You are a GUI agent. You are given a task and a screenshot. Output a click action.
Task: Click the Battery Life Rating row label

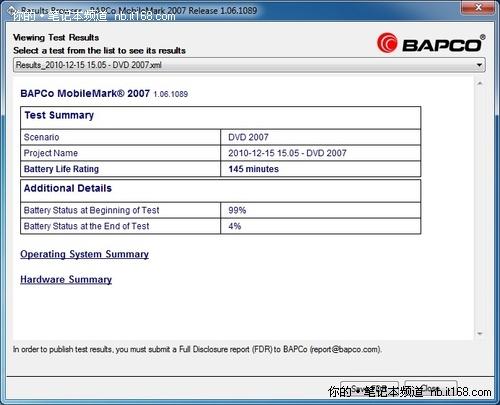[x=61, y=169]
